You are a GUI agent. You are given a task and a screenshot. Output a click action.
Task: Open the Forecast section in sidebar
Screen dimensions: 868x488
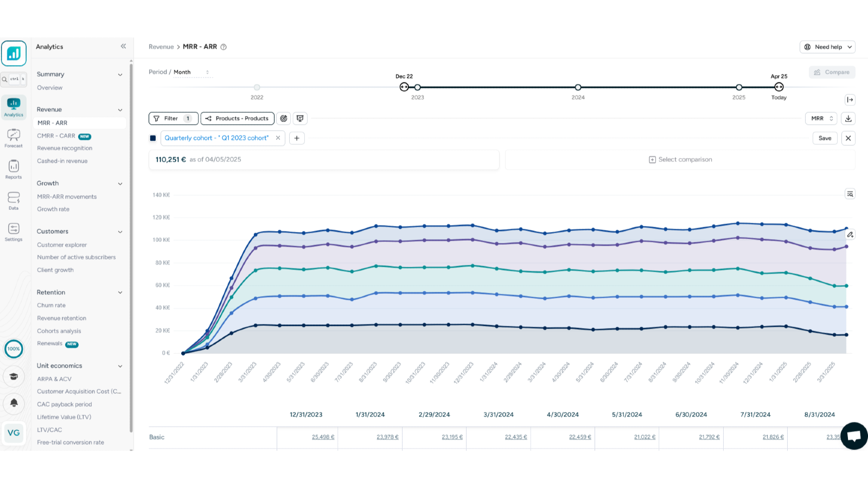[x=14, y=138]
